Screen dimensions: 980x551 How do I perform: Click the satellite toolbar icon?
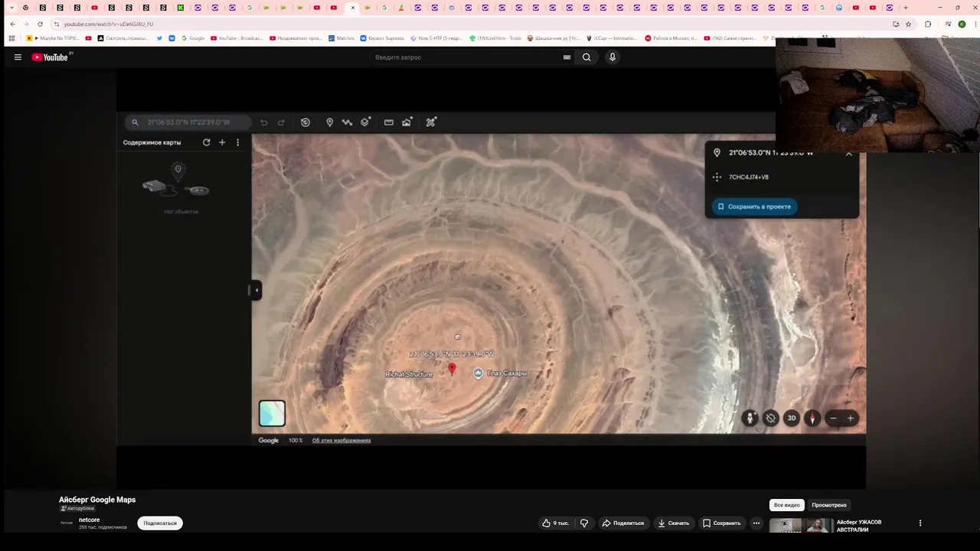431,122
